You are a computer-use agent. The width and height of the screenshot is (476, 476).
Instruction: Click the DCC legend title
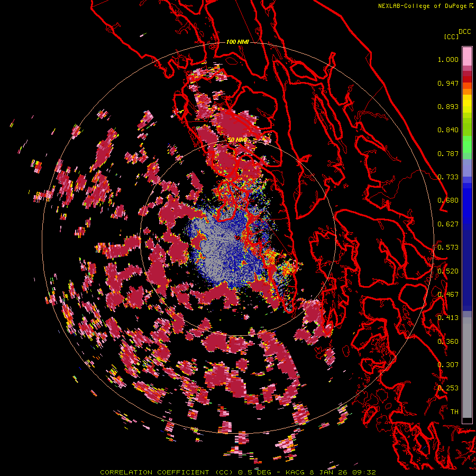(465, 32)
